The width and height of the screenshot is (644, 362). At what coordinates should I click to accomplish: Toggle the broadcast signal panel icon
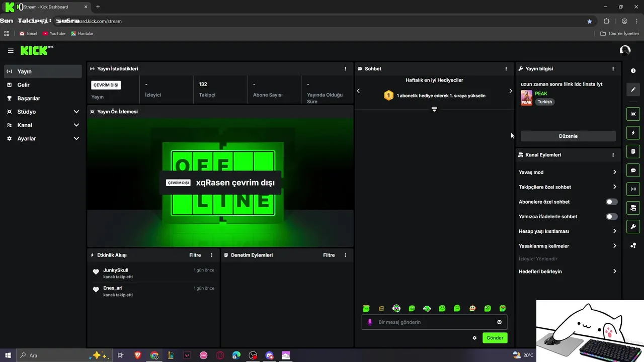click(633, 189)
